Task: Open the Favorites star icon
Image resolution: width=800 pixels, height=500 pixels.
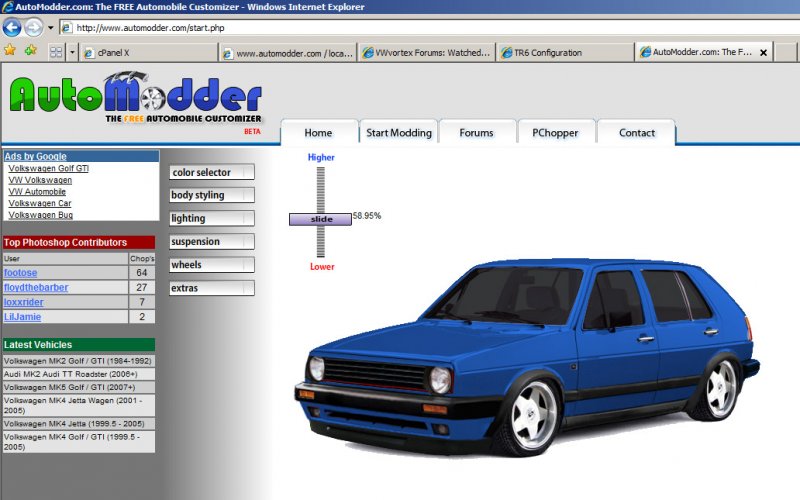Action: 10,50
